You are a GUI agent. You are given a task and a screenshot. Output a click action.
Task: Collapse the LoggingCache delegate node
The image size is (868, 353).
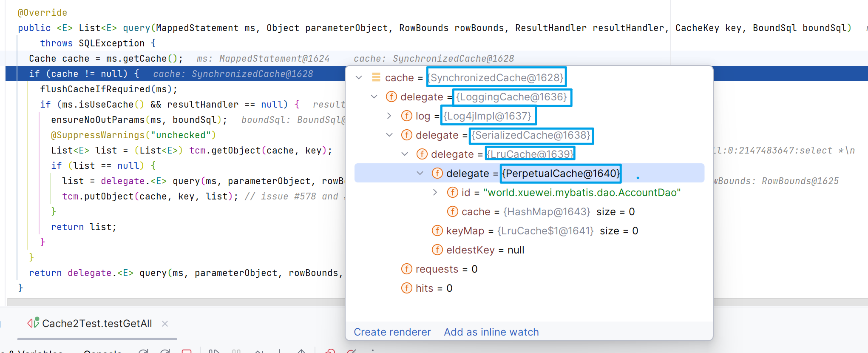[374, 97]
